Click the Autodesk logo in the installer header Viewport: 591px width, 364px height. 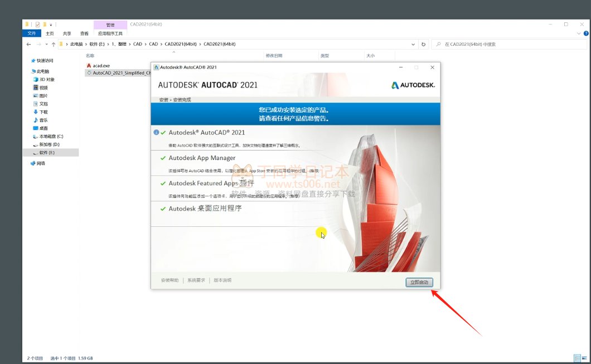click(413, 85)
